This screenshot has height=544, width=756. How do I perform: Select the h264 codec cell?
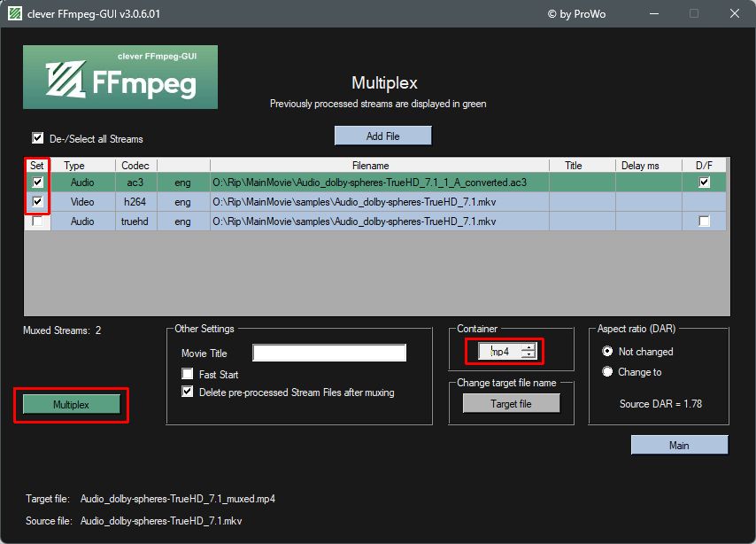136,202
